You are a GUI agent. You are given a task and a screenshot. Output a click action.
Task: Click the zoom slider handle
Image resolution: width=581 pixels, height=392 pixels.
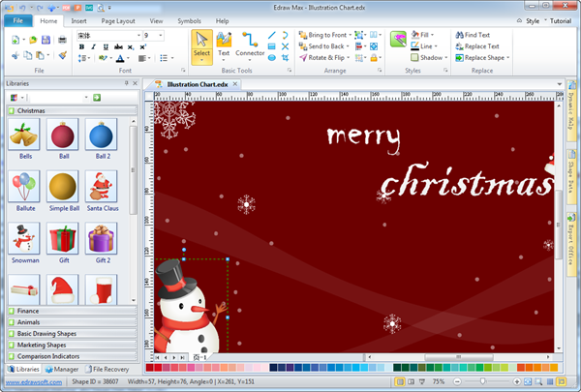[x=482, y=381]
